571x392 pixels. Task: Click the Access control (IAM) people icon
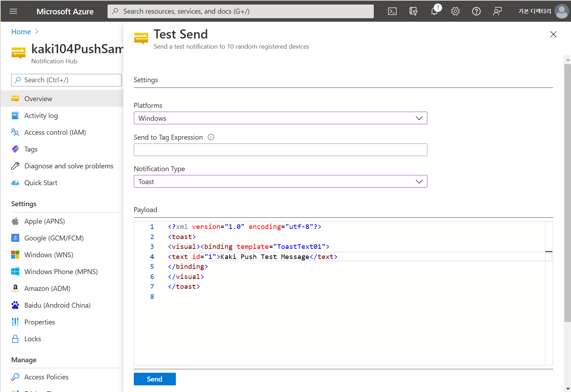[x=15, y=132]
